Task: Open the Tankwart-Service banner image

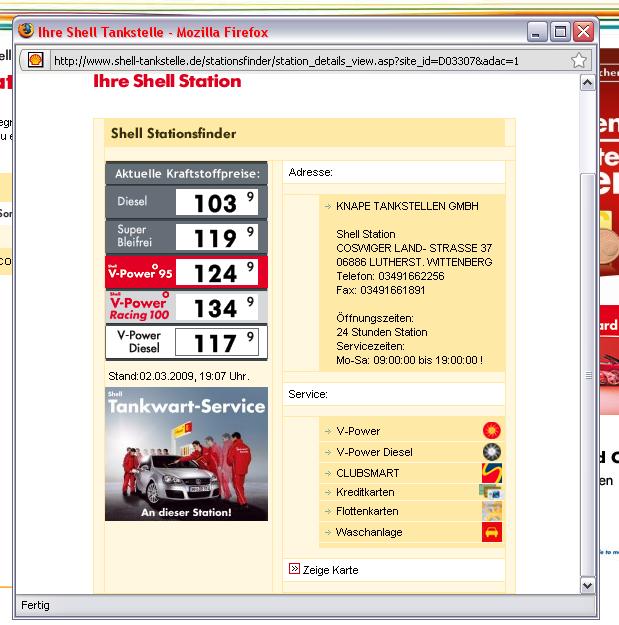Action: pos(187,454)
